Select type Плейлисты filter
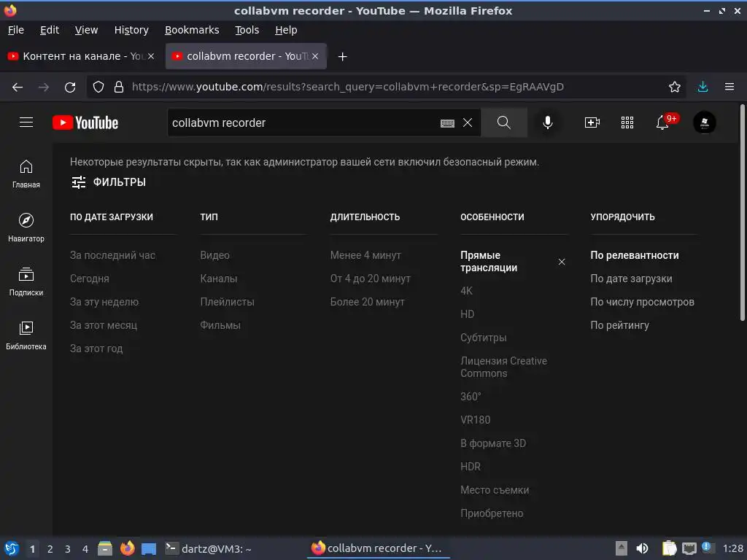 click(228, 302)
